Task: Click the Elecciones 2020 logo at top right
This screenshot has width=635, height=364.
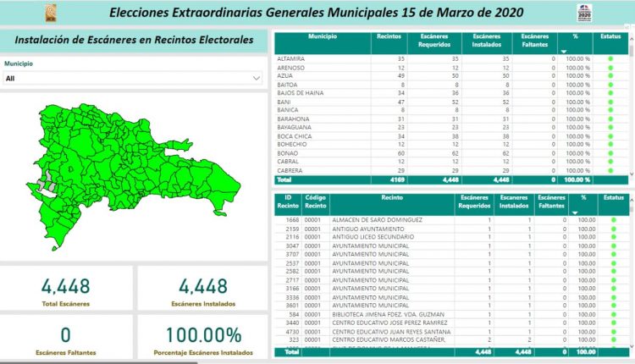Action: (x=608, y=13)
